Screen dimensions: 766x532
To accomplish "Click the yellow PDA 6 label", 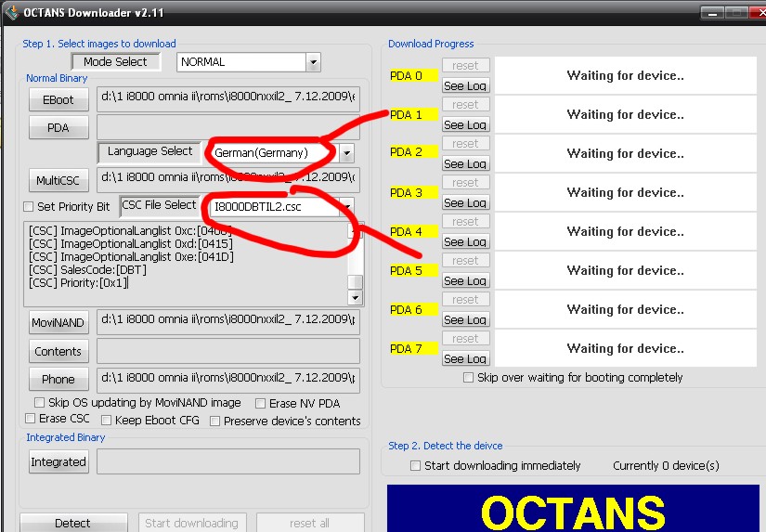I will pos(413,310).
